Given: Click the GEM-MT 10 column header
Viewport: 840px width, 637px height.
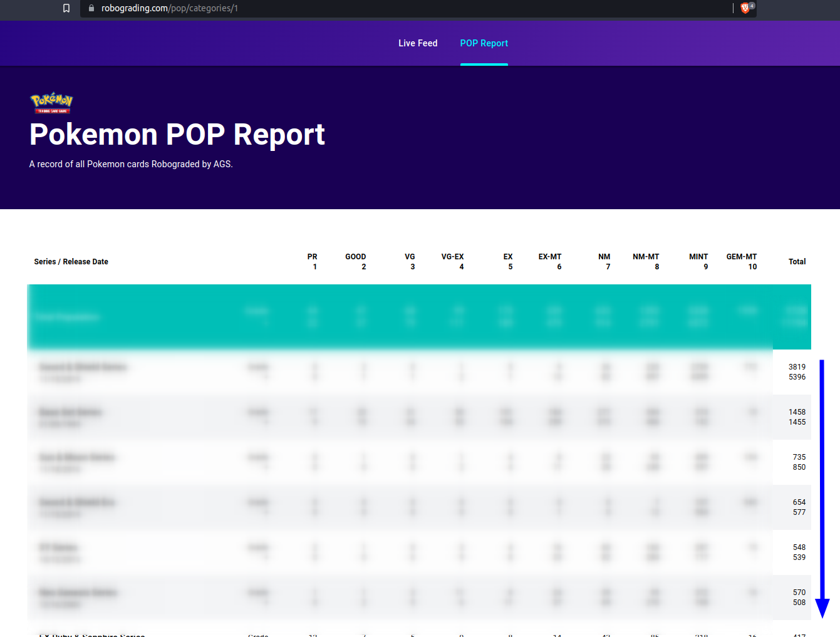Looking at the screenshot, I should (x=742, y=262).
